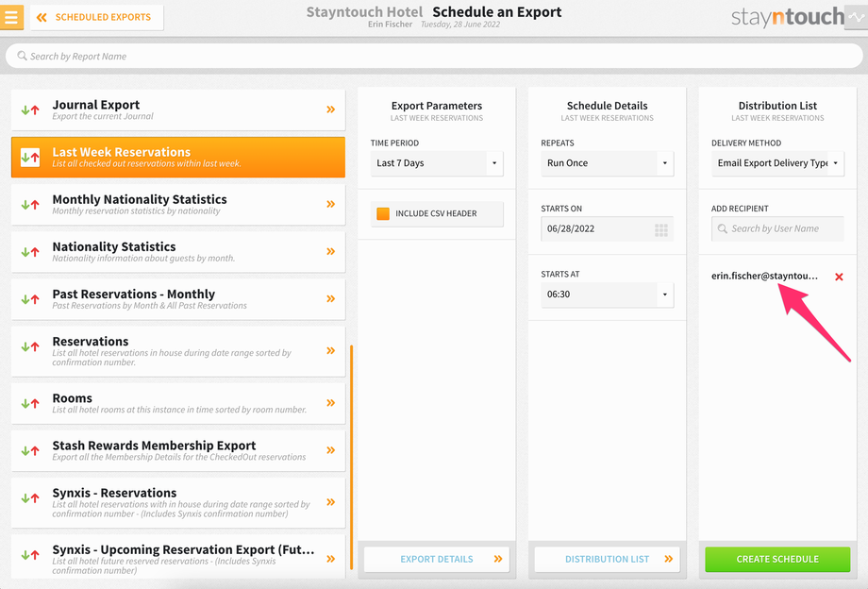Click the Export Details button
Viewport: 868px width, 589px height.
[x=437, y=559]
